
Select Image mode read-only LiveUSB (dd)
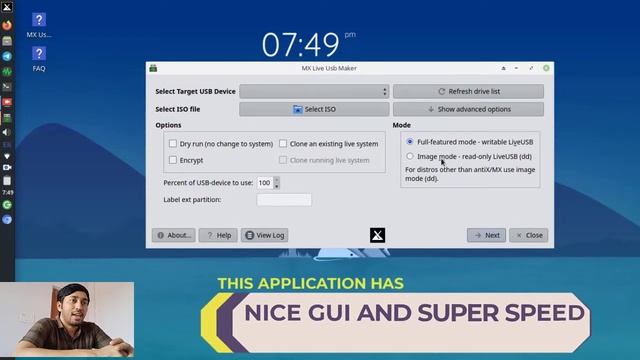[410, 156]
